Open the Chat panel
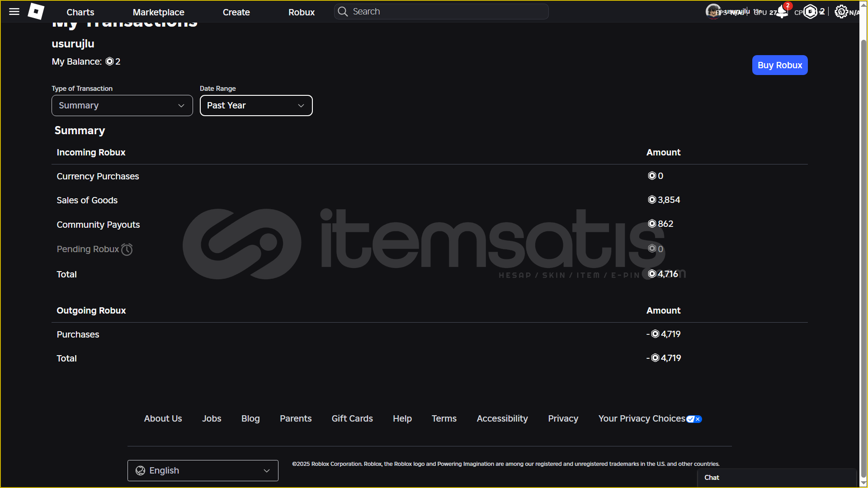The height and width of the screenshot is (488, 868). point(777,478)
